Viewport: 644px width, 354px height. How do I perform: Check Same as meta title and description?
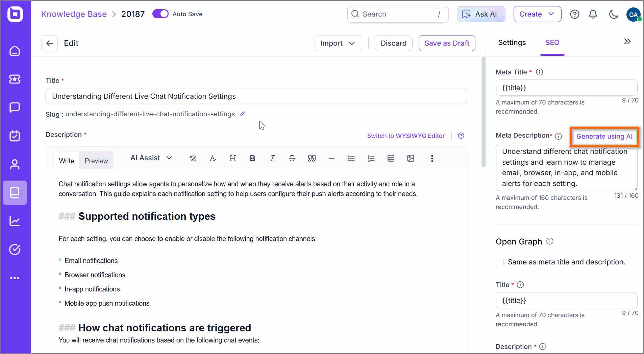coord(500,262)
